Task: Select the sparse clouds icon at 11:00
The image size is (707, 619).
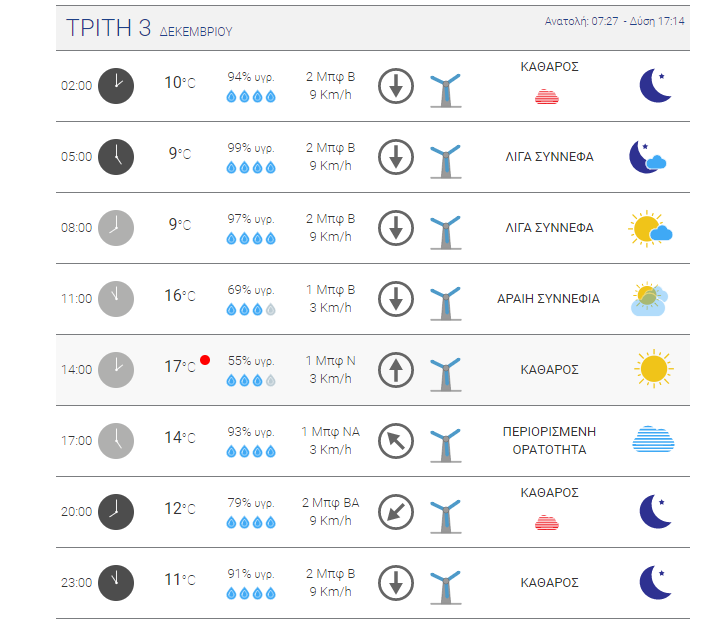Action: (x=649, y=298)
